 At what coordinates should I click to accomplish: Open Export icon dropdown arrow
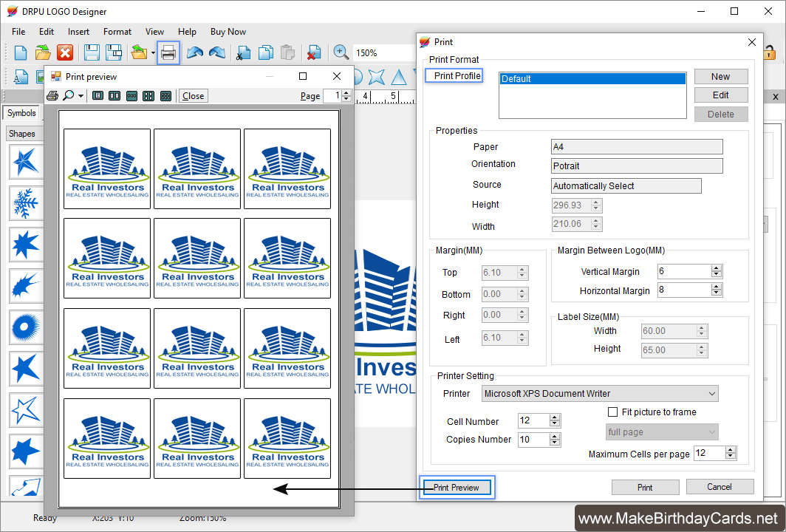pyautogui.click(x=153, y=52)
